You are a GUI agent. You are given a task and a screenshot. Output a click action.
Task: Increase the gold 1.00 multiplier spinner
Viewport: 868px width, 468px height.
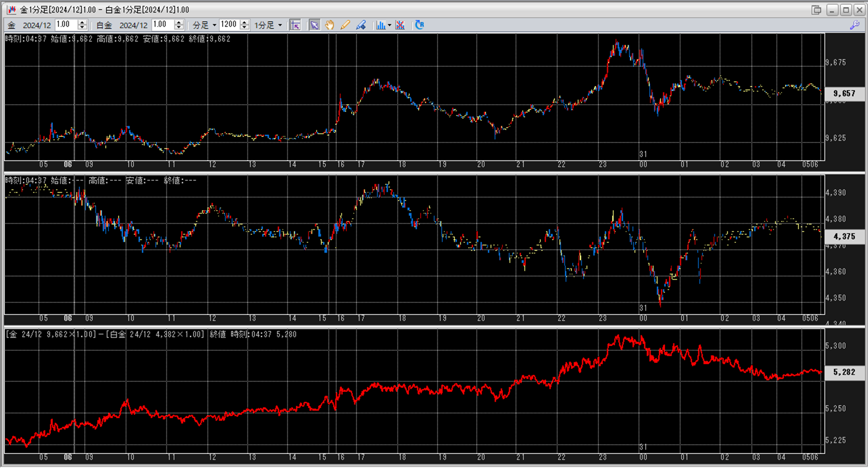coord(82,22)
